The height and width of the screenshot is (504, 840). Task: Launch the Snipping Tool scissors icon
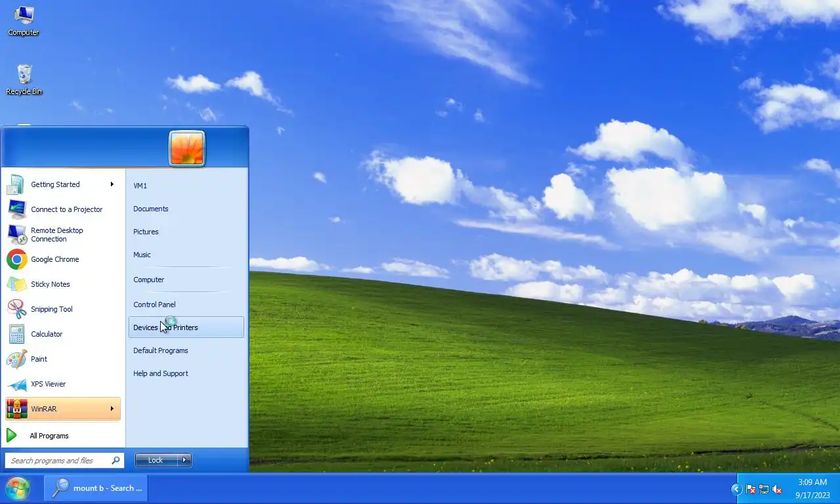pyautogui.click(x=16, y=309)
